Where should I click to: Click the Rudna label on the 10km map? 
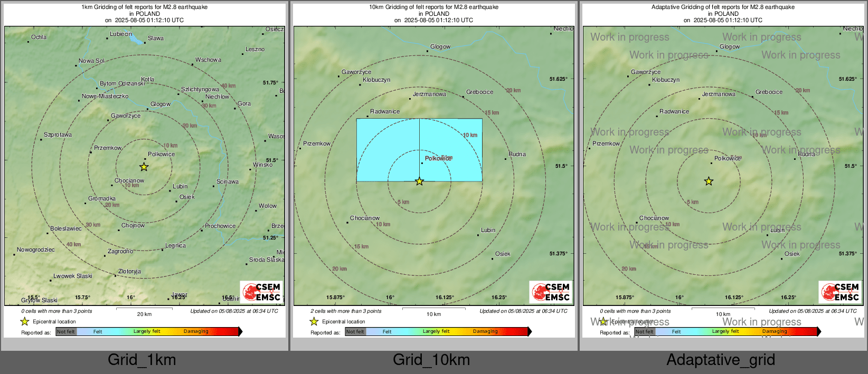point(517,154)
